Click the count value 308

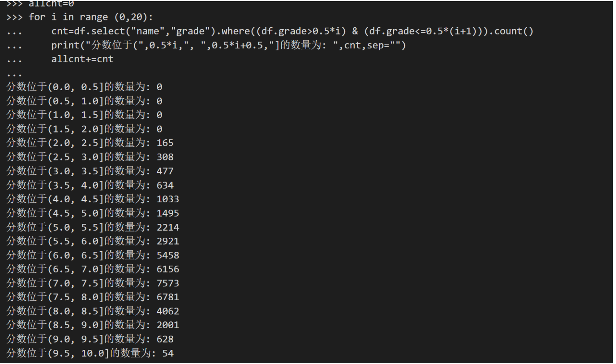tap(165, 157)
